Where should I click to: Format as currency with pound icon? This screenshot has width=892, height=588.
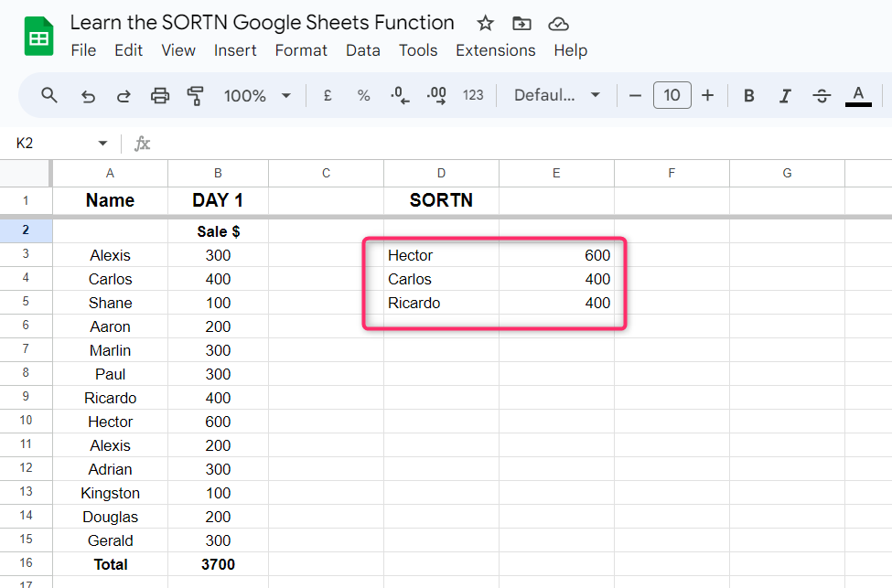point(328,95)
